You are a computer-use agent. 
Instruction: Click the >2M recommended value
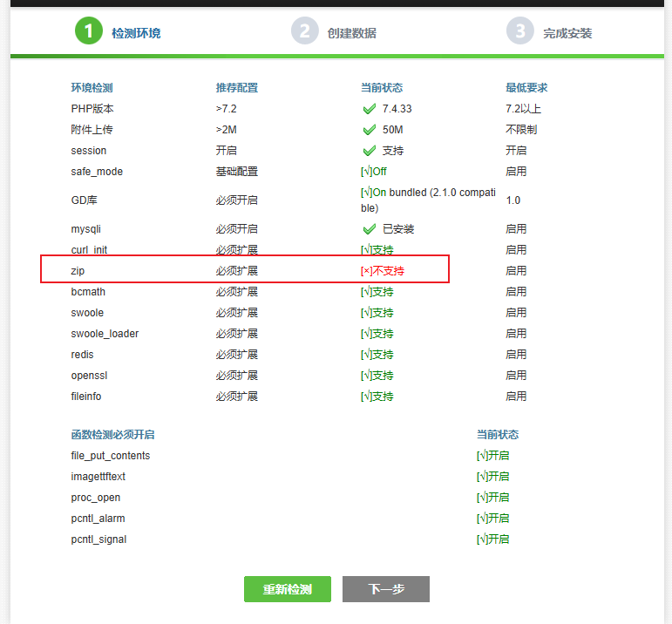(x=227, y=130)
